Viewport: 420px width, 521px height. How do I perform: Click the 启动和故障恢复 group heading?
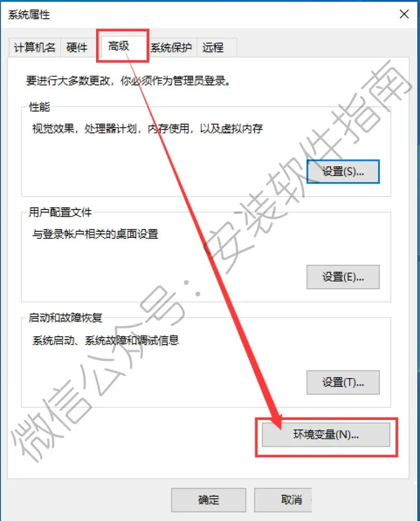(65, 318)
